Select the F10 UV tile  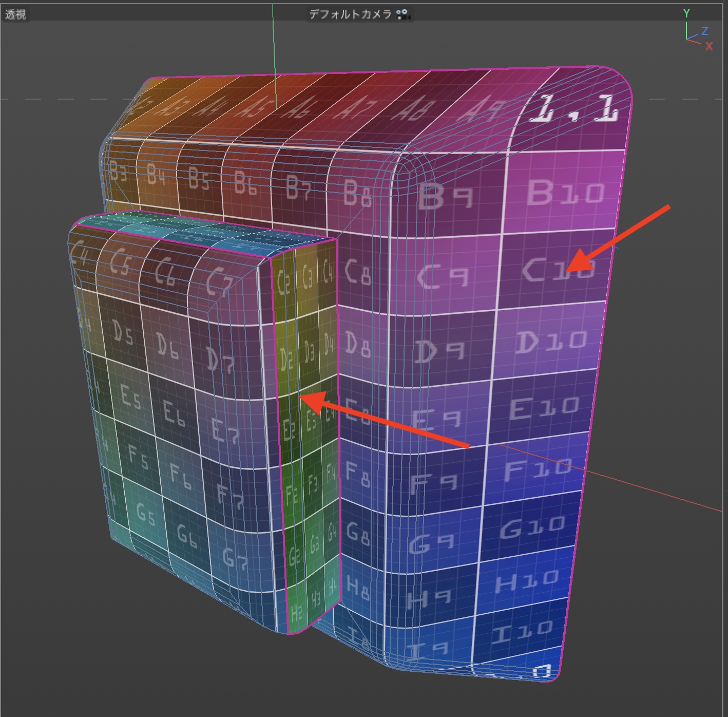(x=537, y=469)
